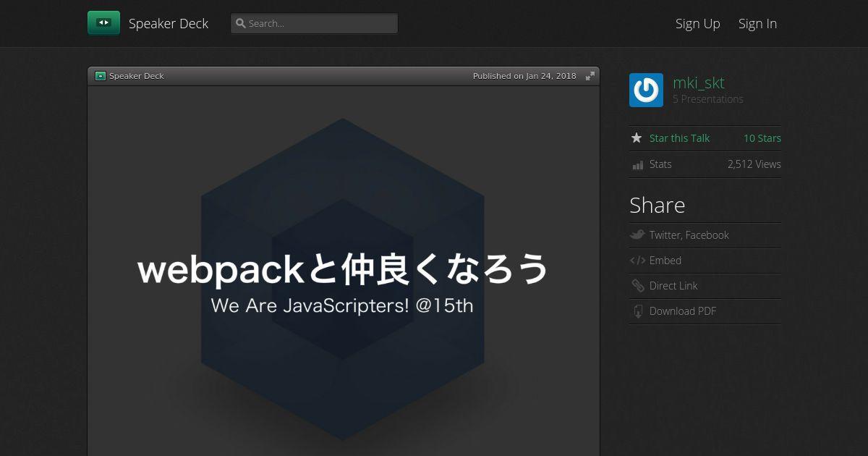The image size is (868, 456).
Task: Click the Share heading
Action: [657, 206]
